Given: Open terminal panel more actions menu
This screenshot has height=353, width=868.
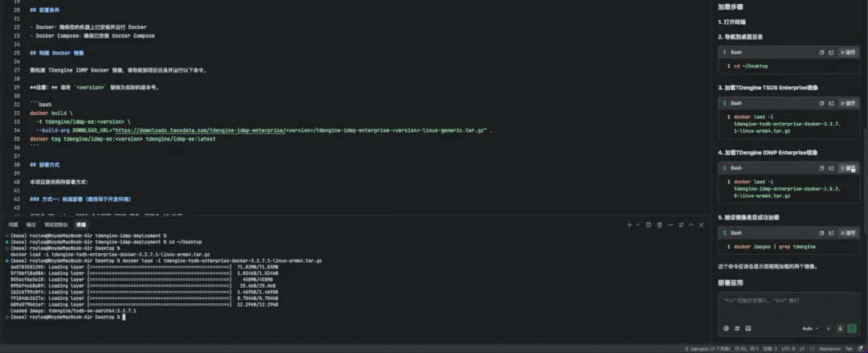Looking at the screenshot, I should click(x=670, y=225).
